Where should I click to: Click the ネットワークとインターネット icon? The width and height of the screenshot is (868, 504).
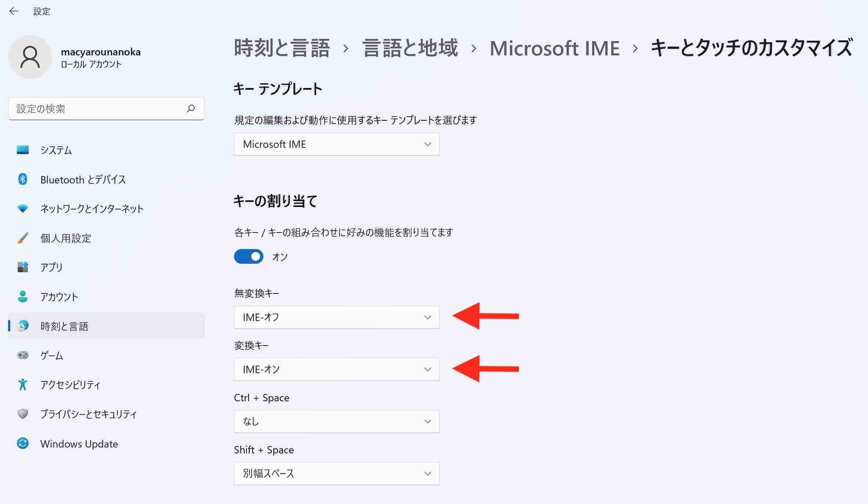coord(22,208)
